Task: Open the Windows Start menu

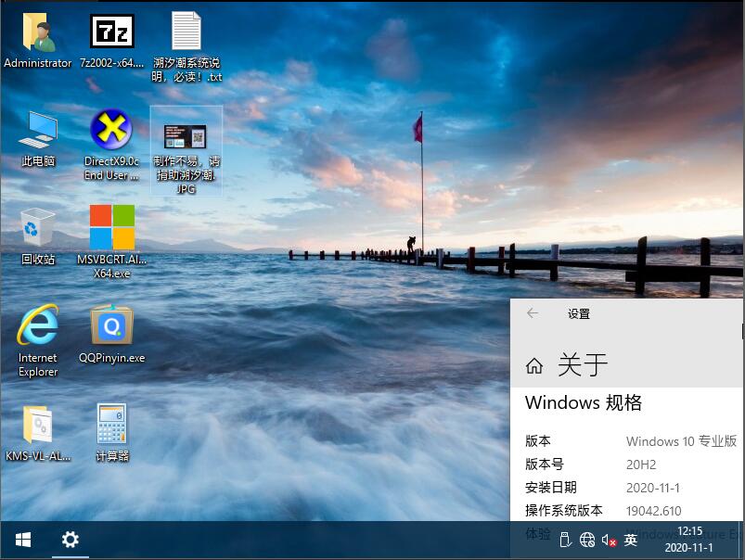Action: click(x=23, y=540)
